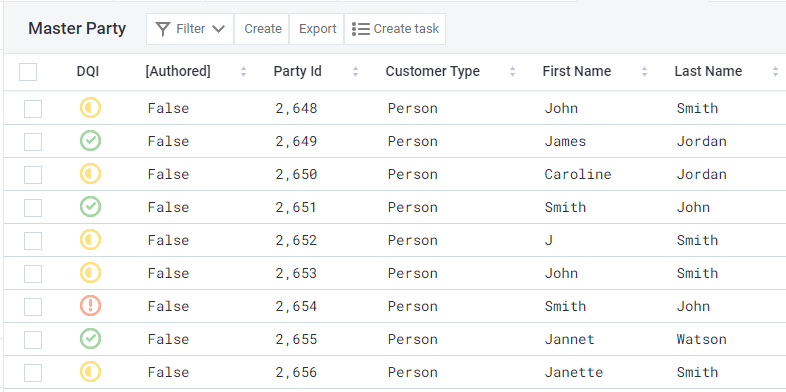Click the red DQI warning icon for party 2,654
The width and height of the screenshot is (786, 392).
90,306
